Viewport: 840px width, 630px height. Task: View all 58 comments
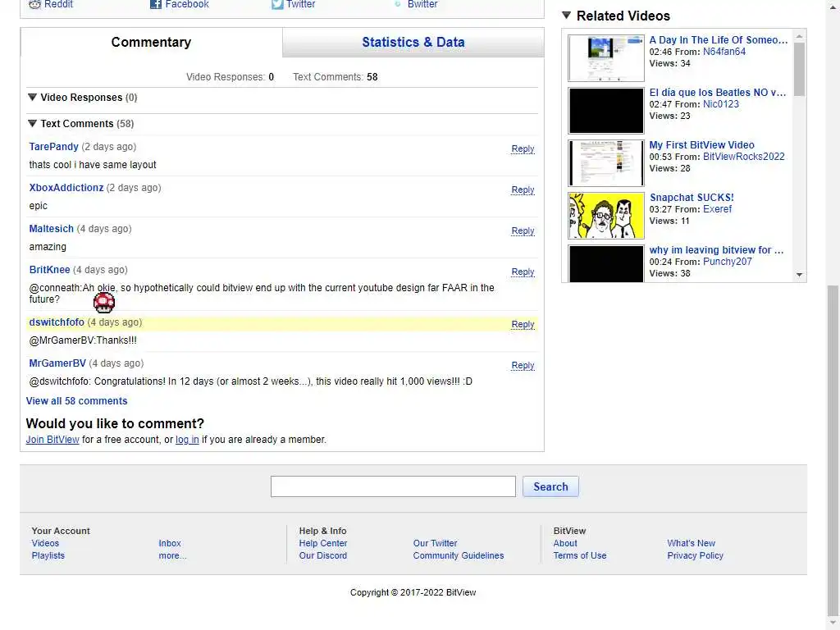coord(76,401)
